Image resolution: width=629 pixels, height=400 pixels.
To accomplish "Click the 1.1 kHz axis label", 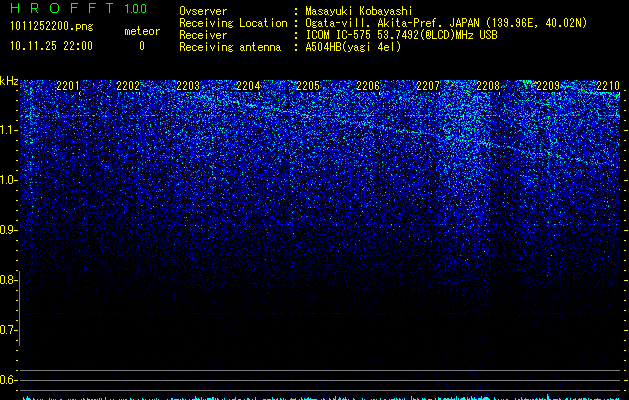I will (8, 130).
